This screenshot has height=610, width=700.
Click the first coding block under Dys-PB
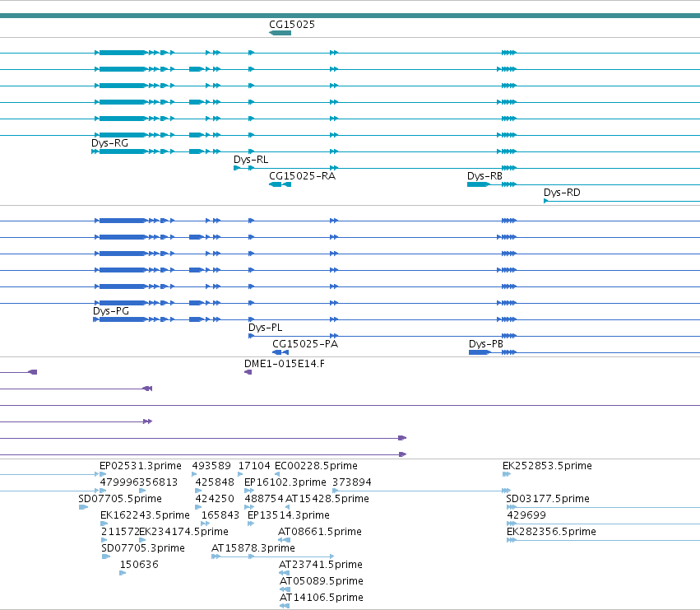[x=480, y=352]
